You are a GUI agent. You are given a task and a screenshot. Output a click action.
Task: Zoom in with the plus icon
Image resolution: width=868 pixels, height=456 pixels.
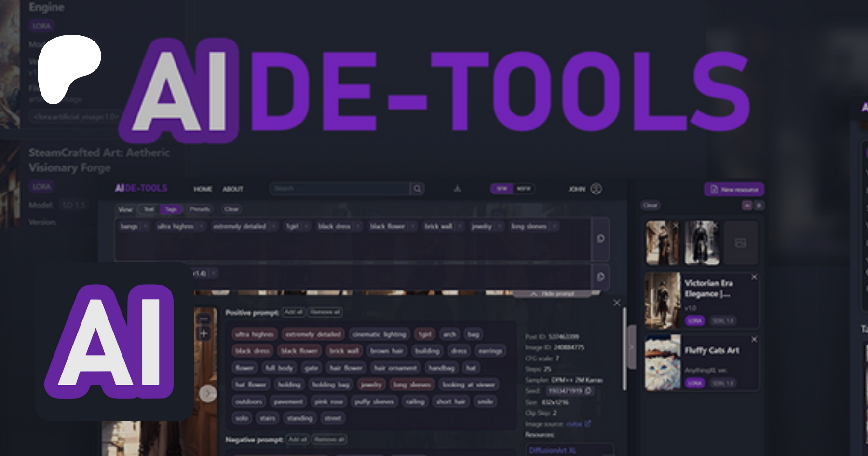tap(204, 333)
